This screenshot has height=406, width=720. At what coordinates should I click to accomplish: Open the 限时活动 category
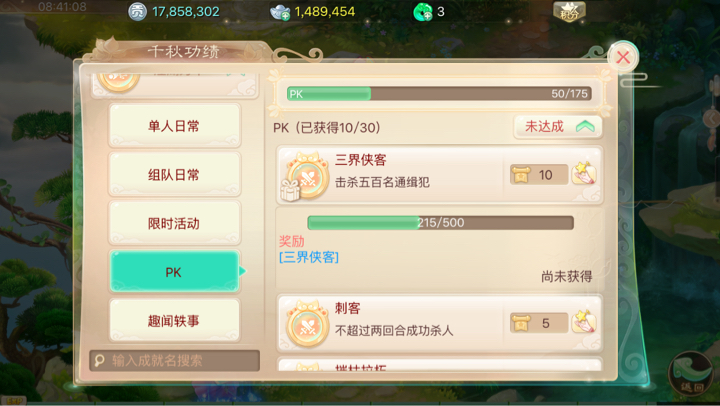(174, 223)
